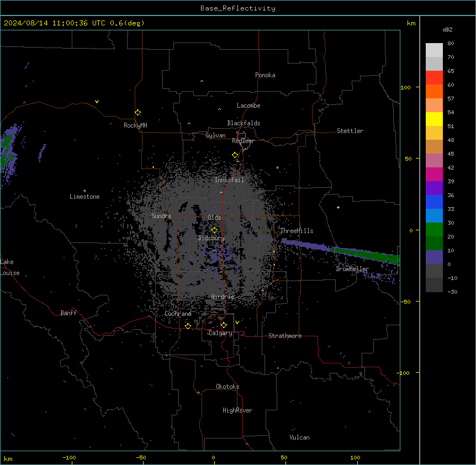Image resolution: width=476 pixels, height=465 pixels.
Task: Pick the yellow 51-54 dBZ legend swatch
Action: [434, 119]
